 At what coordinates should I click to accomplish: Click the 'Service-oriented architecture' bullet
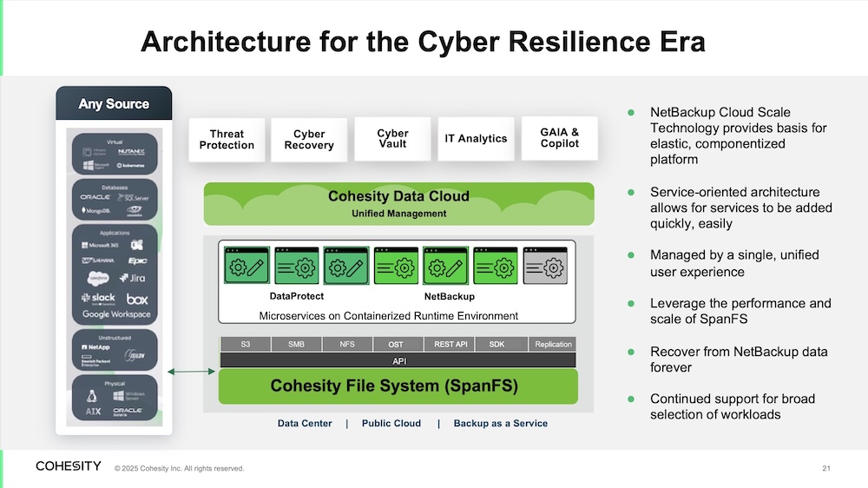pyautogui.click(x=741, y=208)
